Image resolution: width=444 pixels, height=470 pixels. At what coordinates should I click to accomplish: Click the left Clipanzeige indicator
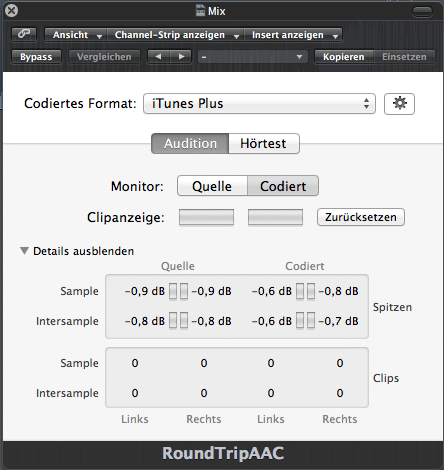tap(206, 218)
